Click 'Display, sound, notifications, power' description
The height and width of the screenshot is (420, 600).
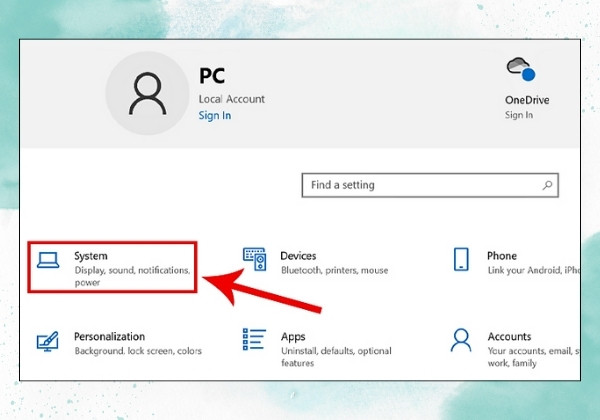(x=132, y=276)
